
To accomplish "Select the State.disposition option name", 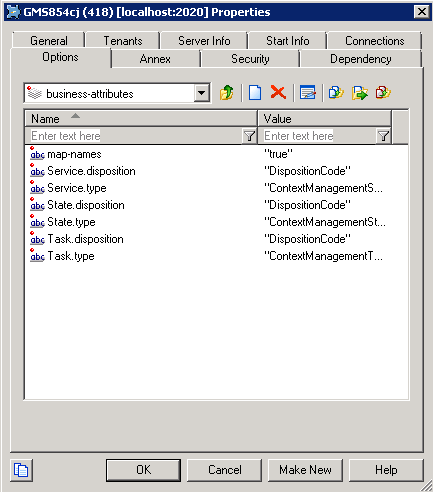I will click(x=86, y=205).
